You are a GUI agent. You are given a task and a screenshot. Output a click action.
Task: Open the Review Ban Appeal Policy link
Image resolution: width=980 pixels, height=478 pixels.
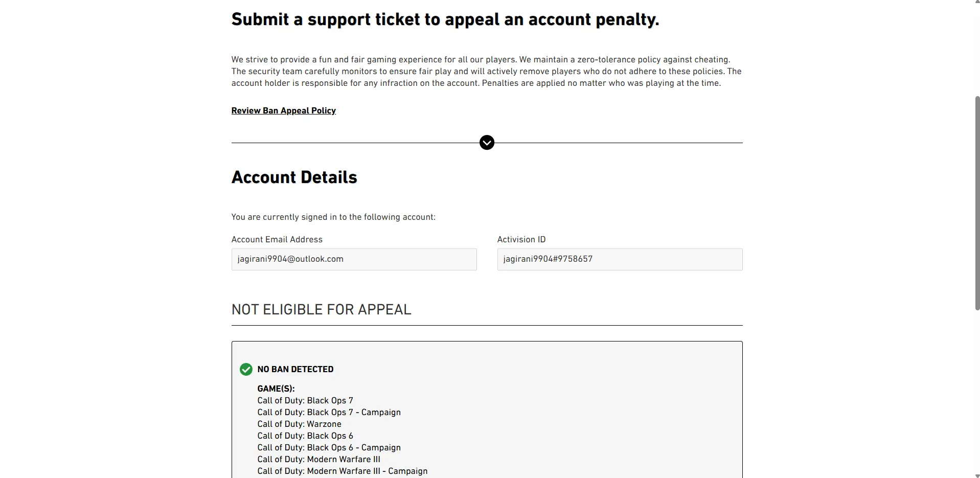click(x=283, y=110)
